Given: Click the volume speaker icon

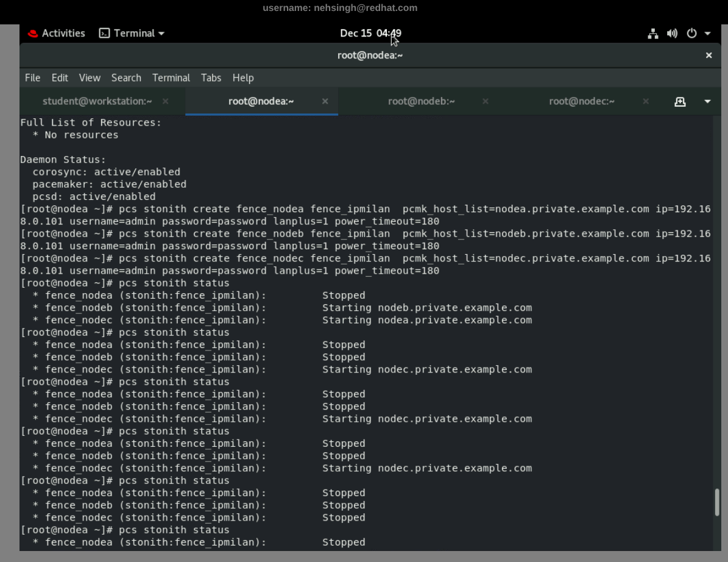Looking at the screenshot, I should coord(672,34).
